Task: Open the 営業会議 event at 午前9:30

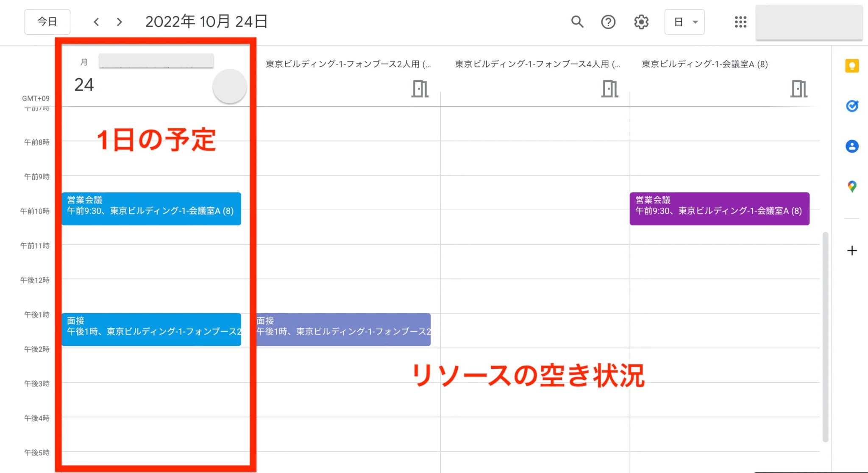Action: point(151,209)
